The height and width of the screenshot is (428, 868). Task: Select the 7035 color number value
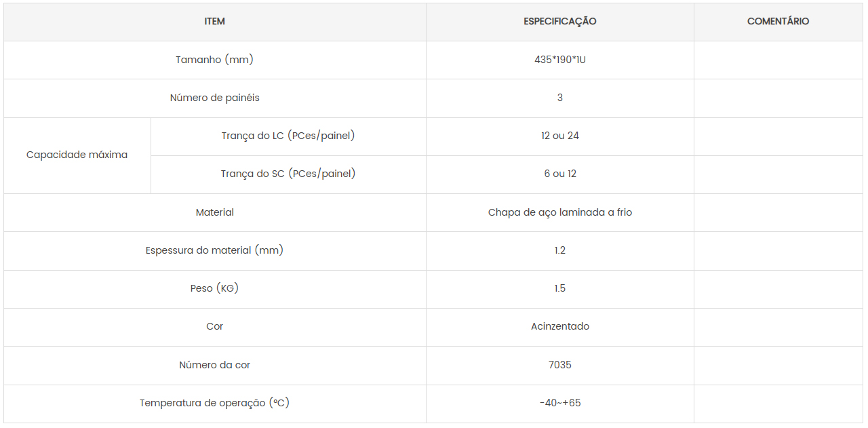(x=560, y=365)
